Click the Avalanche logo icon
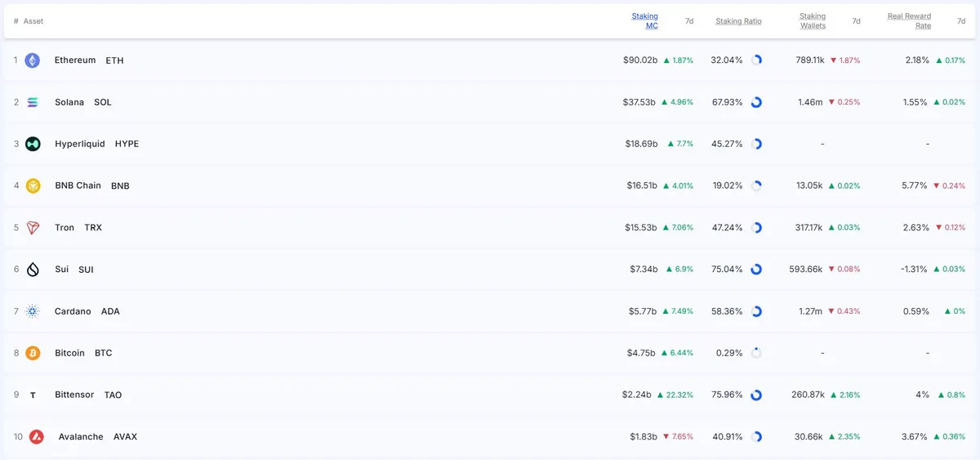The image size is (980, 460). click(x=36, y=437)
